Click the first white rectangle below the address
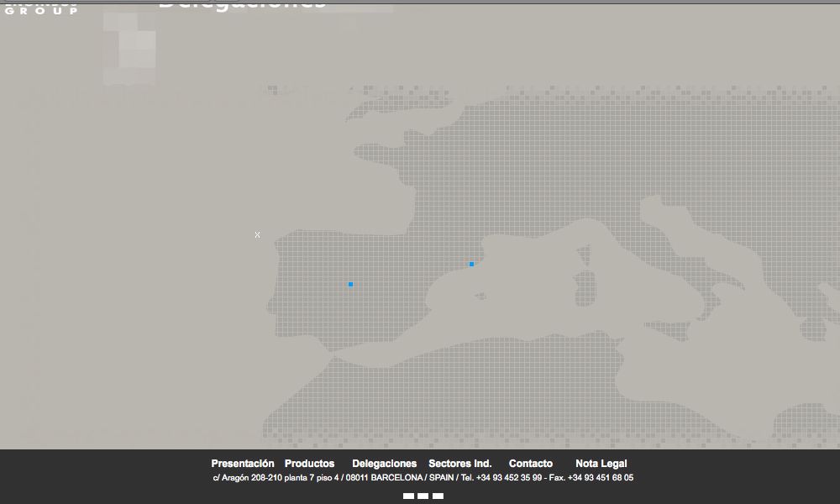Viewport: 840px width, 504px height. click(408, 496)
